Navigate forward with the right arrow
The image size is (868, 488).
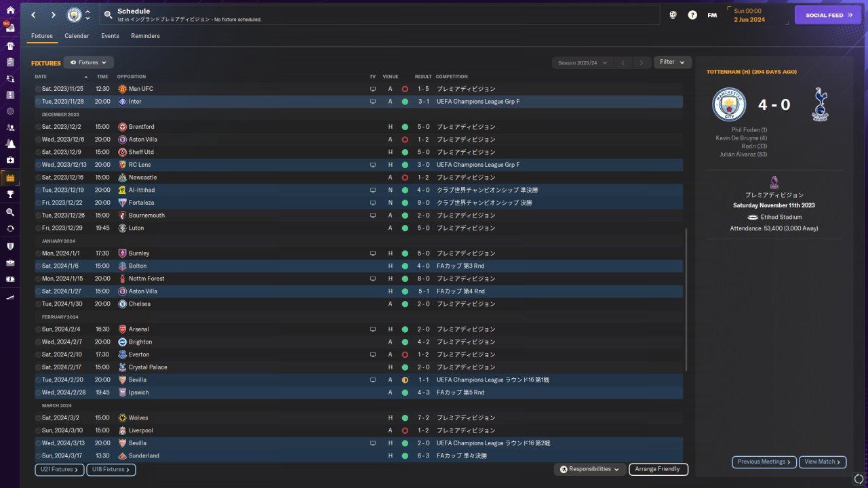click(54, 15)
